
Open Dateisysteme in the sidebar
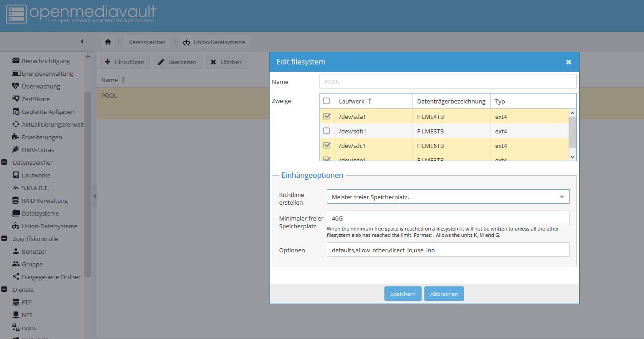pos(40,213)
